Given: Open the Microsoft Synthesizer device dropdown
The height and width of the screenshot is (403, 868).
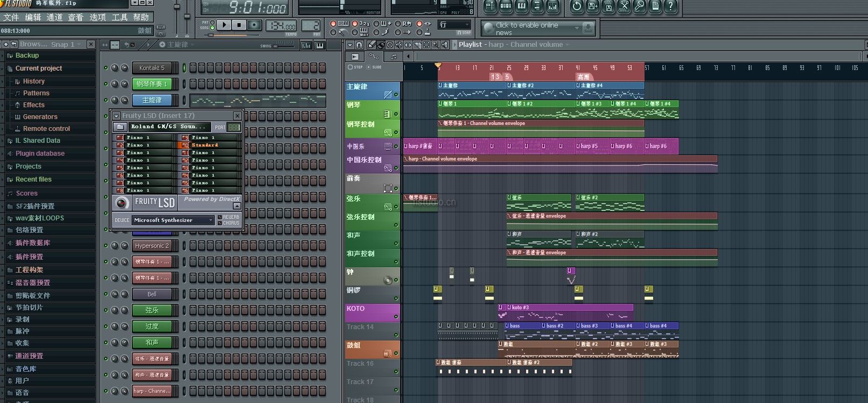Looking at the screenshot, I should (x=173, y=220).
